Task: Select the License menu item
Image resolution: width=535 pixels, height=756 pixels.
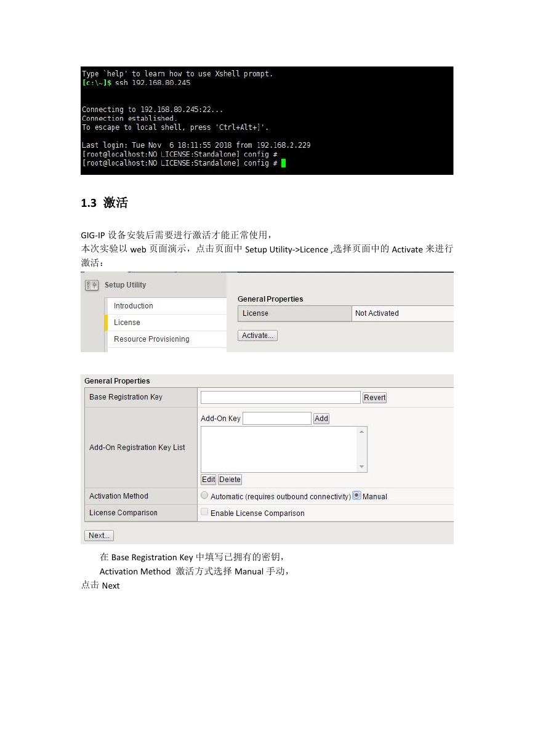Action: click(166, 323)
